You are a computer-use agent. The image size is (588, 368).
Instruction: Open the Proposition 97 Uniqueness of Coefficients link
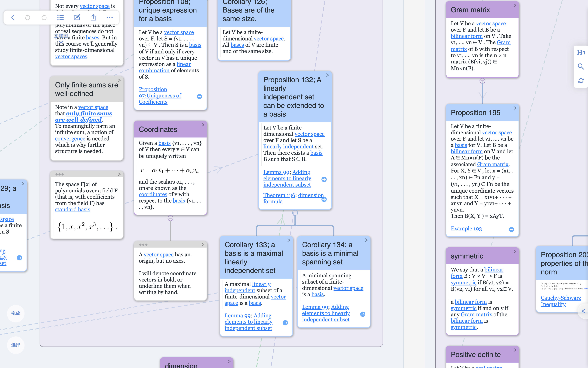tap(160, 96)
